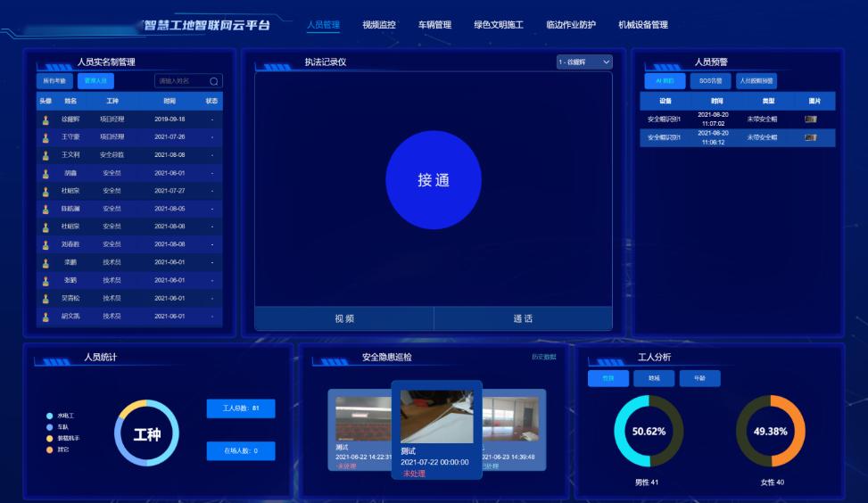Image resolution: width=868 pixels, height=503 pixels.
Task: Go to the 绿色文明施工 tab
Action: tap(498, 24)
